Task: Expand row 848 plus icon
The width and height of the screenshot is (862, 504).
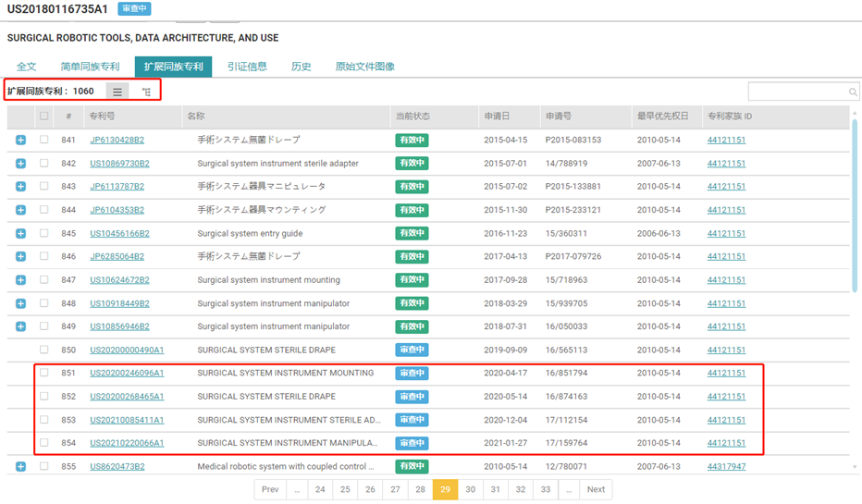Action: [x=20, y=303]
